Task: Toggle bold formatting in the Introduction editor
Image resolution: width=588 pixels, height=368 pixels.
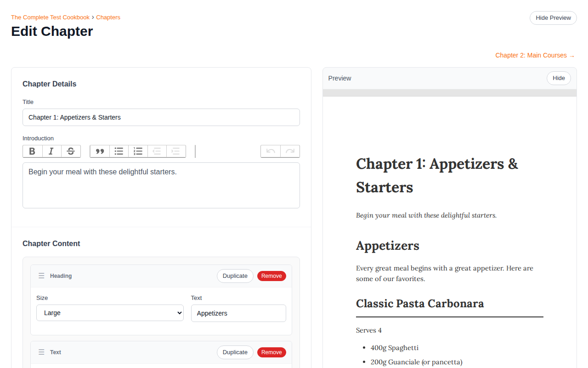Action: pos(32,151)
